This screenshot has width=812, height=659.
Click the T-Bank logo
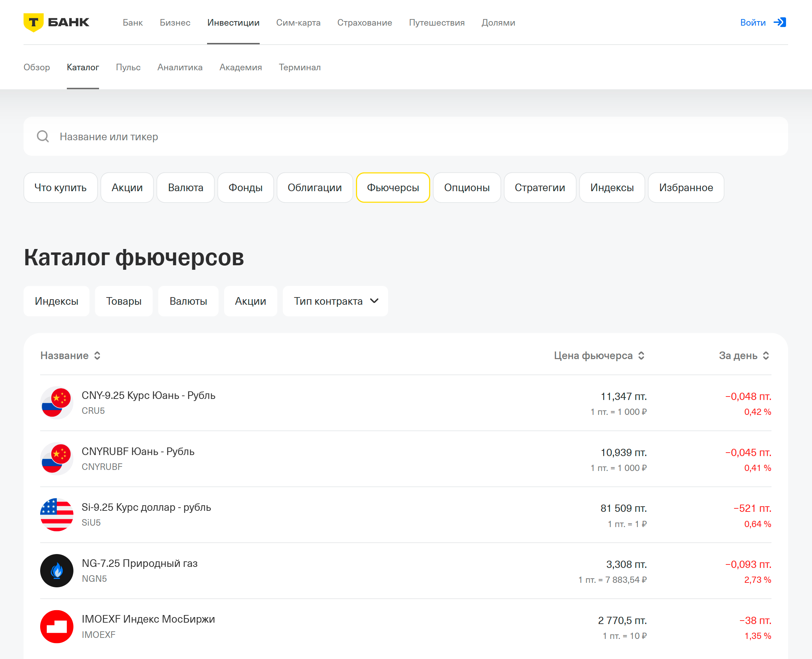tap(56, 23)
